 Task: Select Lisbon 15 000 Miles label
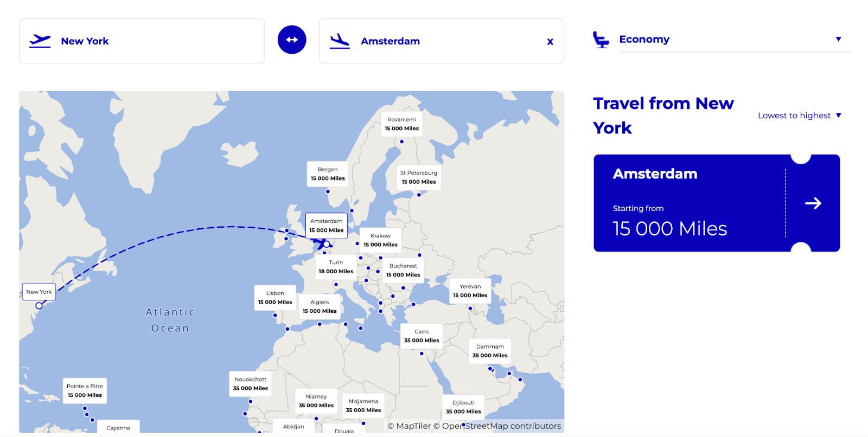point(275,298)
